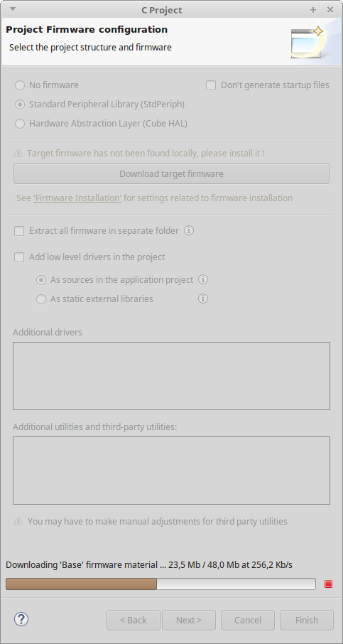
Task: Click the warning icon near Target firmware message
Action: [x=18, y=154]
